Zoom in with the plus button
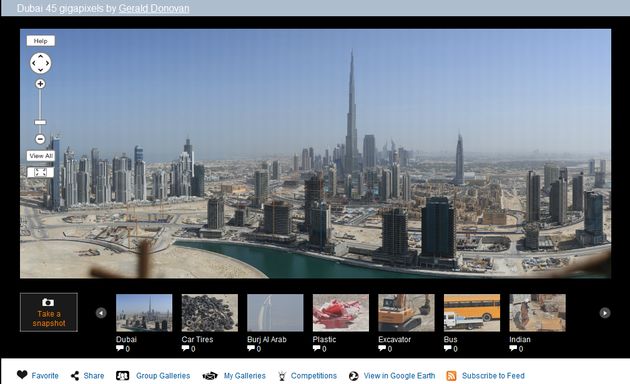 [x=40, y=84]
